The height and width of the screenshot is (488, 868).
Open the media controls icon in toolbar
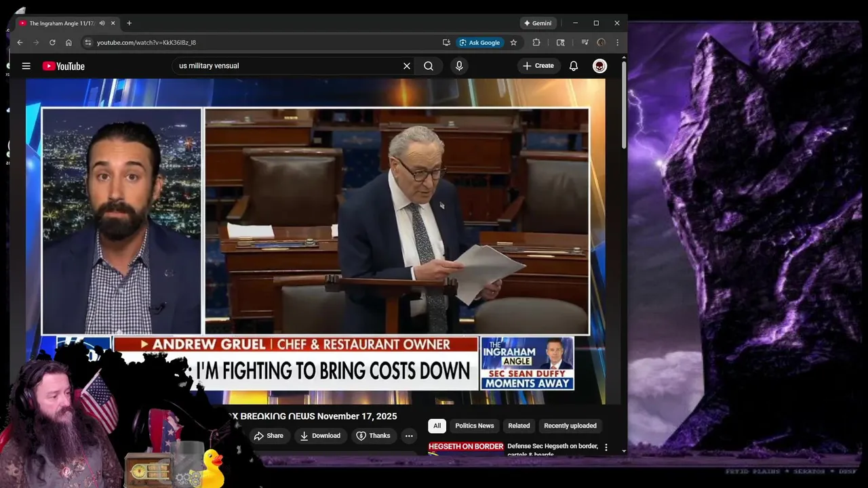pyautogui.click(x=585, y=43)
